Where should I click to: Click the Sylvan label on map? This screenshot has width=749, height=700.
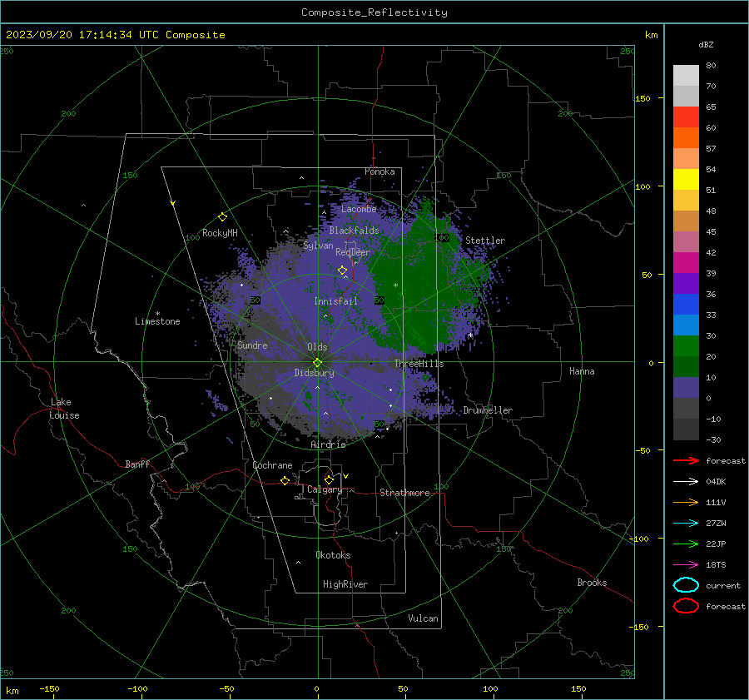318,246
